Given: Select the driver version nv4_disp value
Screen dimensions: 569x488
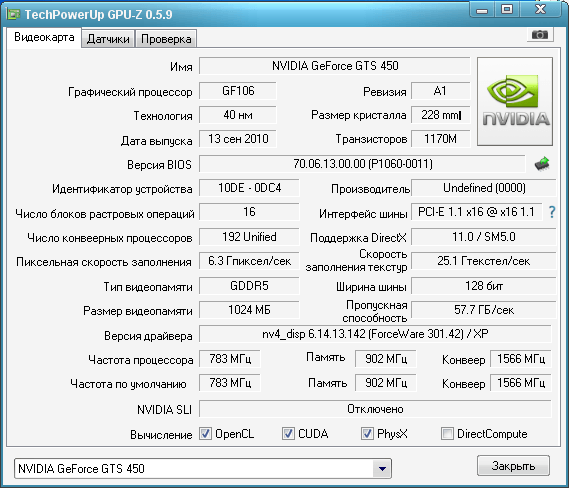Looking at the screenshot, I should (375, 334).
